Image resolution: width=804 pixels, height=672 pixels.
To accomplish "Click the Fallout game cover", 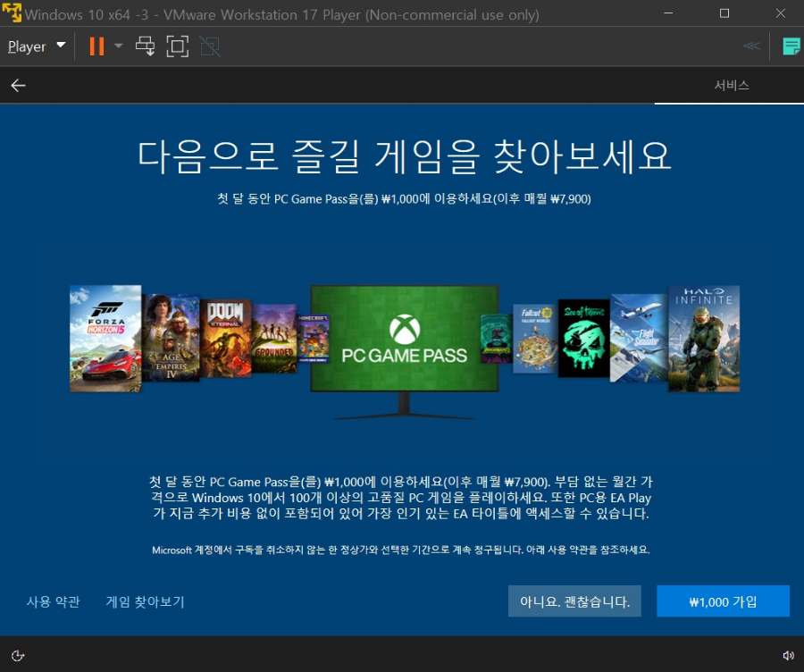I will coord(535,339).
